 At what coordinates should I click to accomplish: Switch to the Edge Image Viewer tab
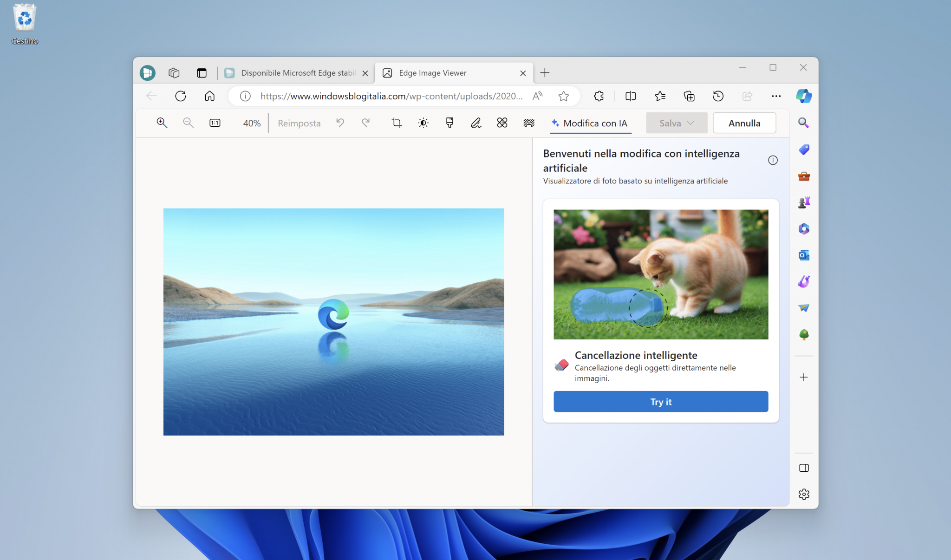[x=432, y=73]
